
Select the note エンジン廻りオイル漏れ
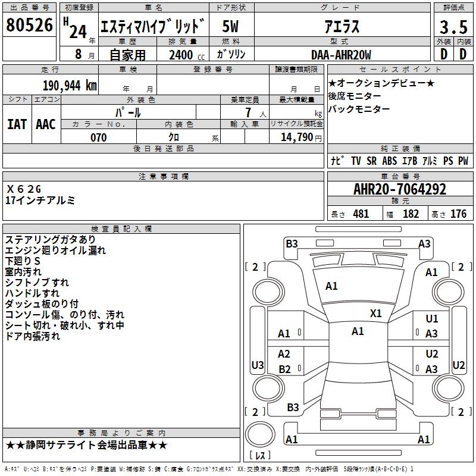pyautogui.click(x=55, y=250)
